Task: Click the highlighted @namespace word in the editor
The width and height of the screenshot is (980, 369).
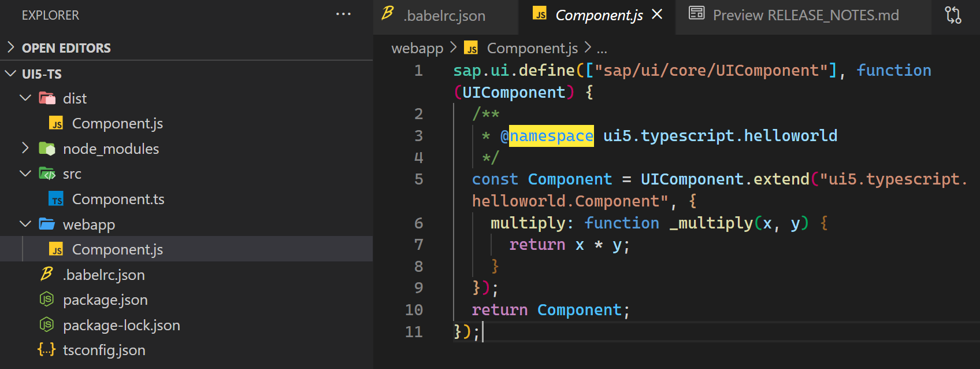Action: pos(551,136)
